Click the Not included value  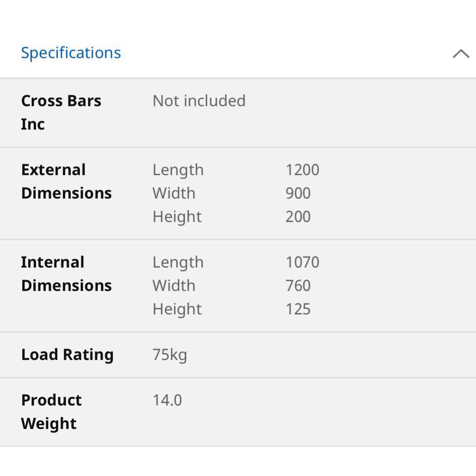coord(199,101)
